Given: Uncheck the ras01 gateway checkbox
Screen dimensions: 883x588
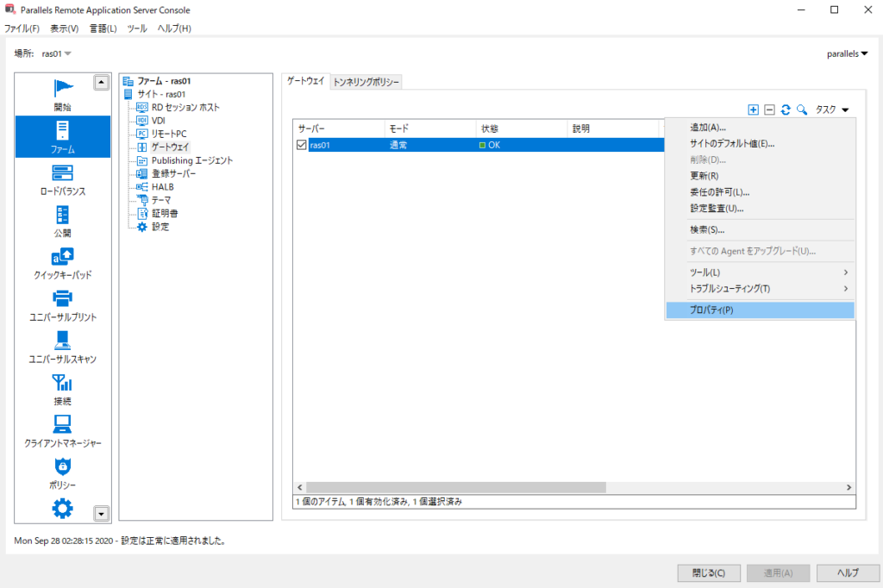Looking at the screenshot, I should tap(301, 145).
